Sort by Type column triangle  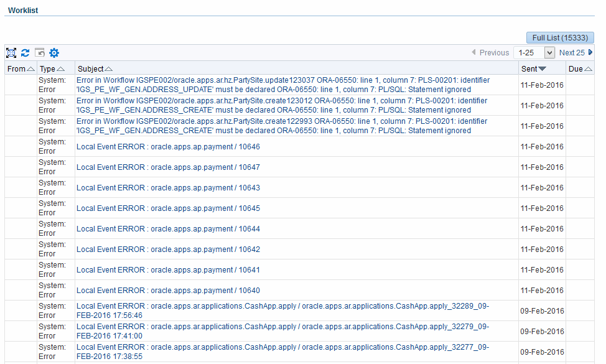pyautogui.click(x=60, y=69)
